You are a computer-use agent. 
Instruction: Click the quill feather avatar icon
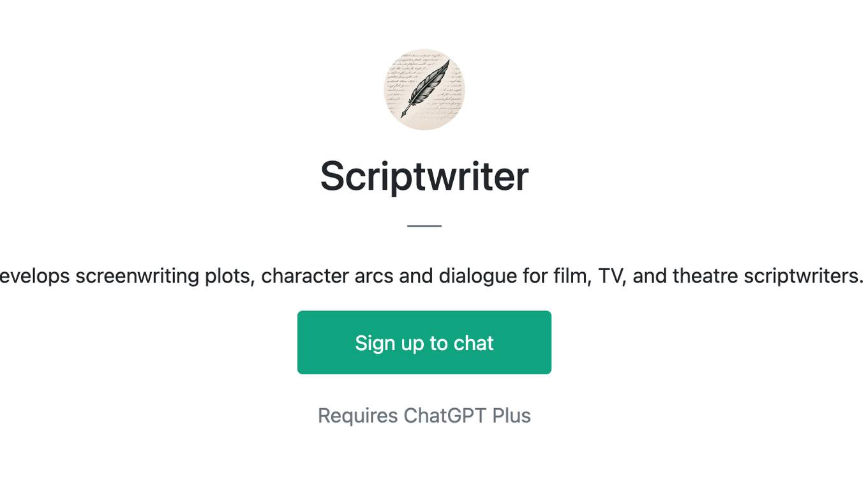(424, 89)
